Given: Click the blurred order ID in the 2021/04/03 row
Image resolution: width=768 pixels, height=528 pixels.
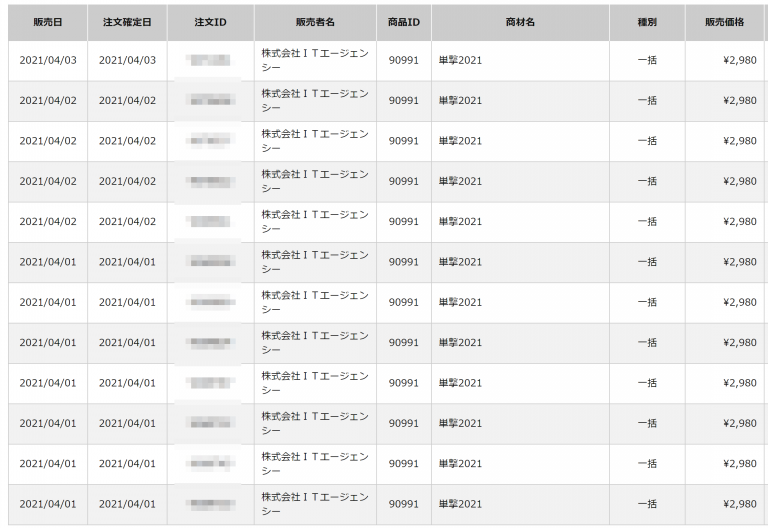Looking at the screenshot, I should (x=210, y=61).
